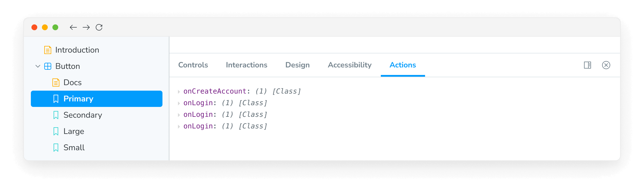The height and width of the screenshot is (190, 644).
Task: Toggle the Large story bookmark icon
Action: (x=56, y=131)
